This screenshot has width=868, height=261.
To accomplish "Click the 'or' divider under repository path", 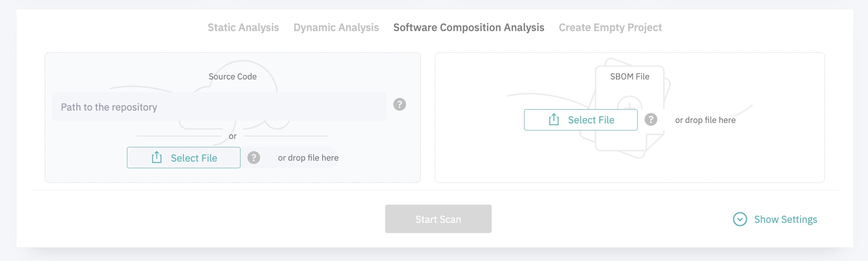I will tap(233, 136).
